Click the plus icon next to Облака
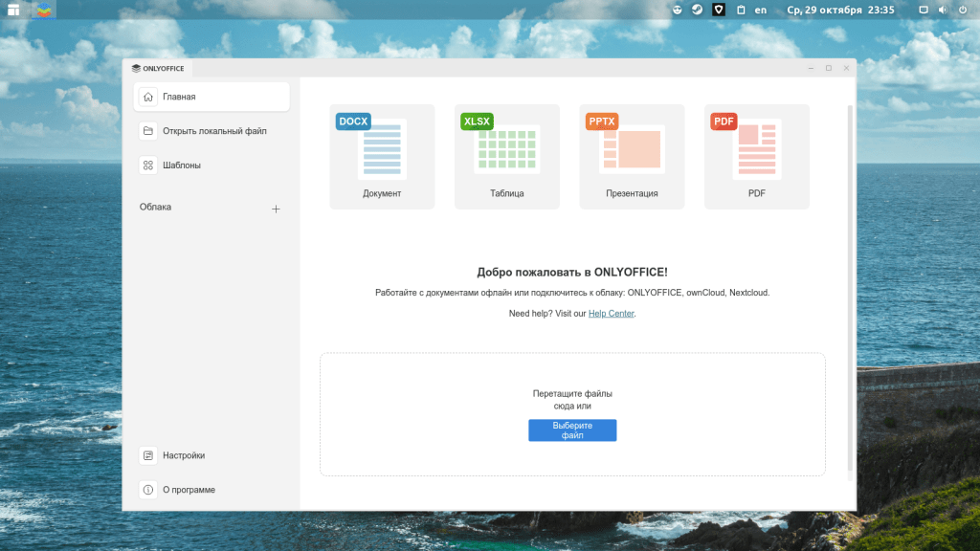 point(276,209)
